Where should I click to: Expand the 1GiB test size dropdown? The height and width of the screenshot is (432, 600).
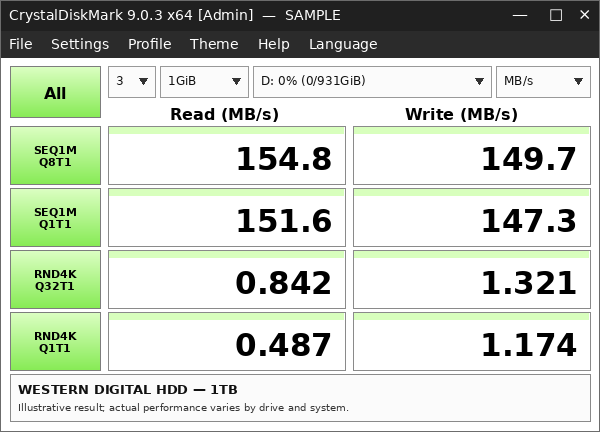pos(204,82)
